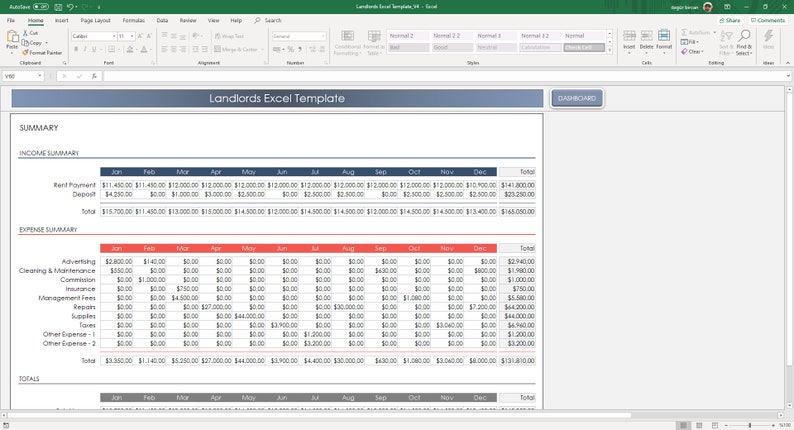Increase indent in the Alignment group
The width and height of the screenshot is (794, 430).
coord(205,49)
